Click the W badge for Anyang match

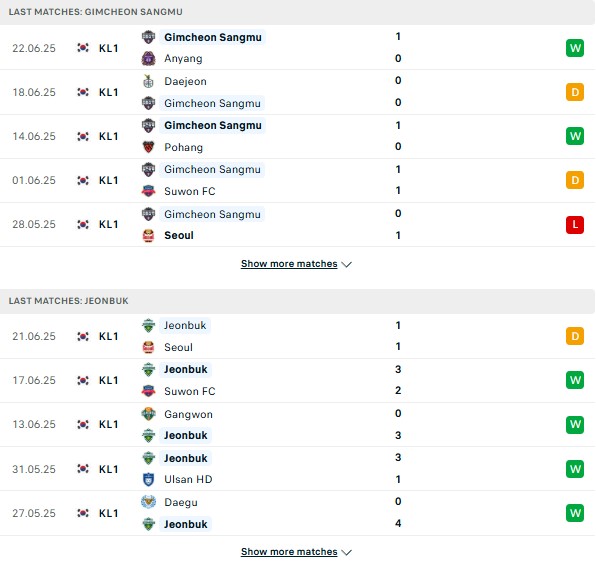click(575, 48)
